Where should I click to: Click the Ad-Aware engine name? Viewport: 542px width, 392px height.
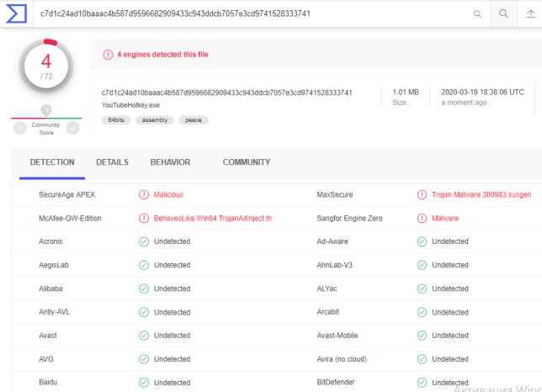point(332,241)
